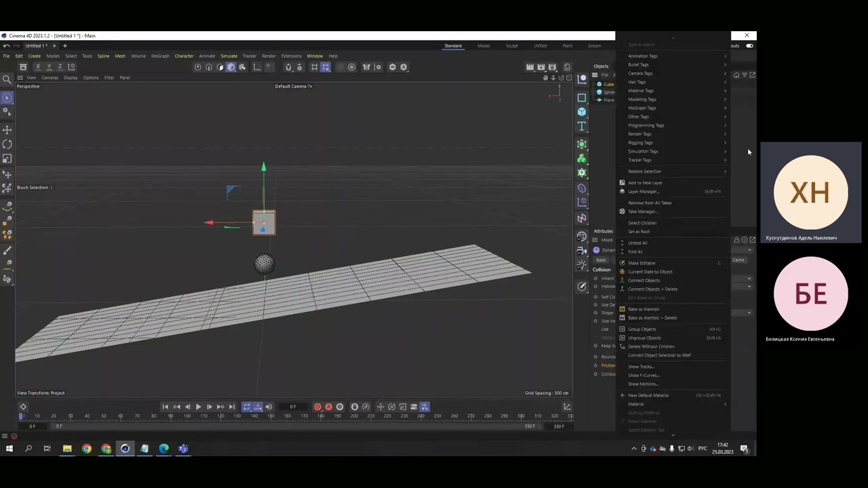Open the viewport Display menu

point(71,77)
